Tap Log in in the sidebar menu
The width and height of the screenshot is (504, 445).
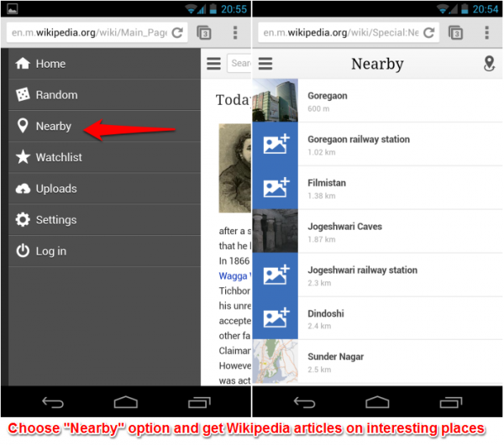pos(104,251)
